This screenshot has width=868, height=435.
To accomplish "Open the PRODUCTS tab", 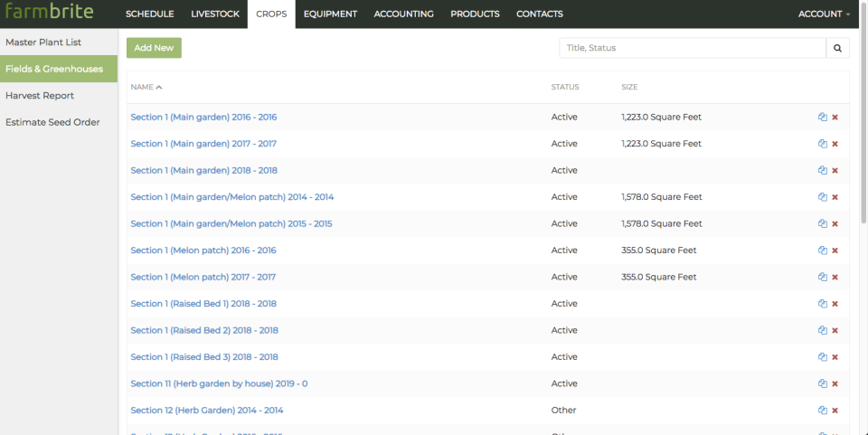I will pyautogui.click(x=475, y=14).
